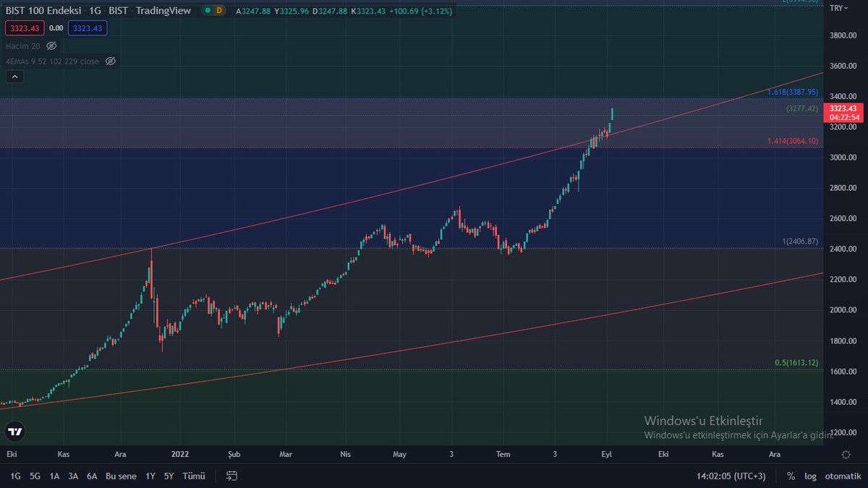Click the Şub month axis label
Screen dimensions: 868x488
tap(235, 454)
